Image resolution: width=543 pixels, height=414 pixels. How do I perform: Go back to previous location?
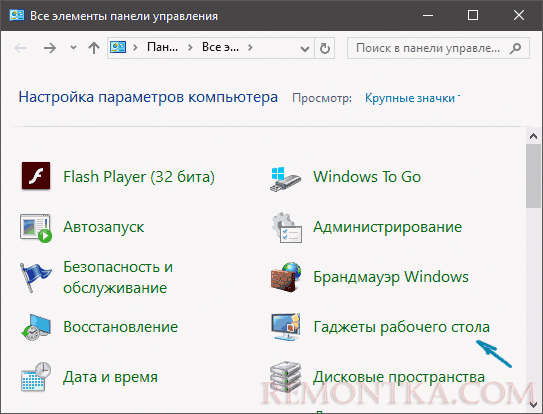[20, 48]
